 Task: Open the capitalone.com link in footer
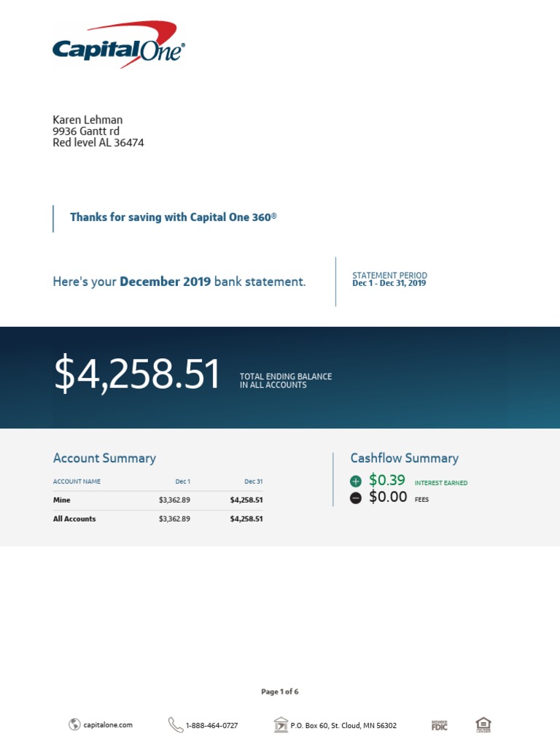(x=108, y=725)
